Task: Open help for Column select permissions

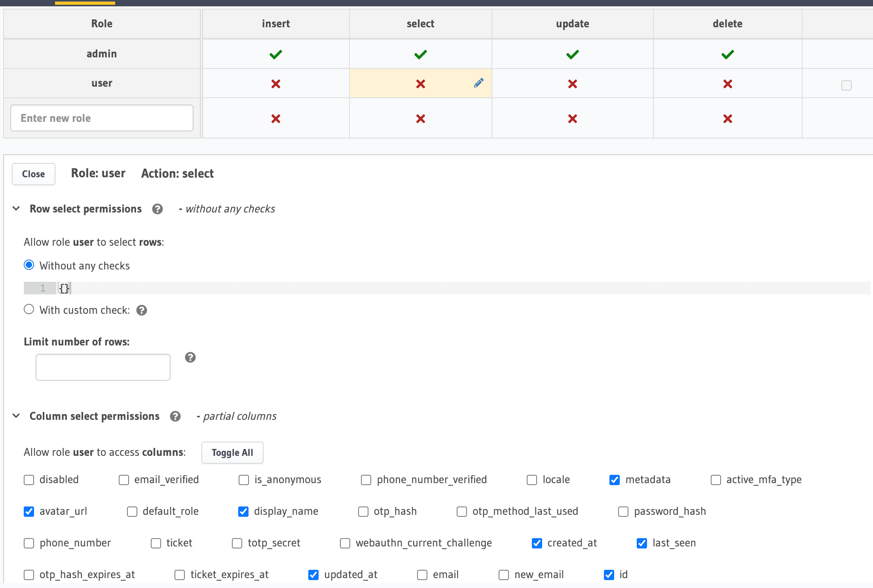Action: tap(175, 416)
